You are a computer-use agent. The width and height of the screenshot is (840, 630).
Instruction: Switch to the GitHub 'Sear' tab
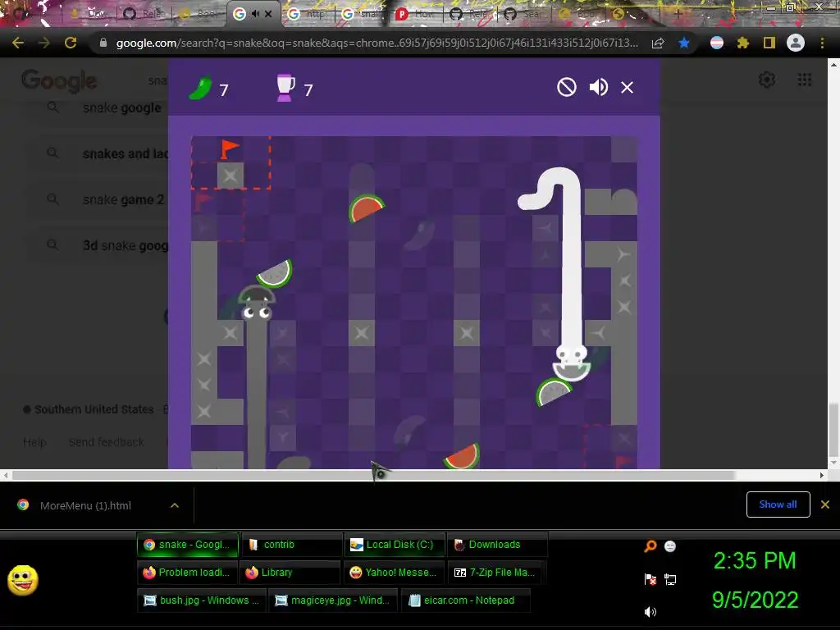point(523,14)
